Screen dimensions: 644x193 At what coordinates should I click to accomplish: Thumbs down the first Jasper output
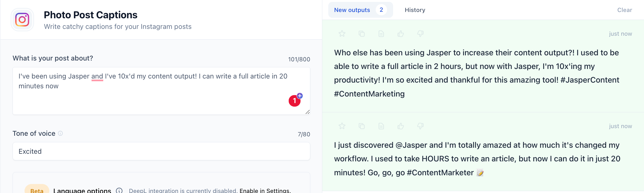pyautogui.click(x=420, y=34)
